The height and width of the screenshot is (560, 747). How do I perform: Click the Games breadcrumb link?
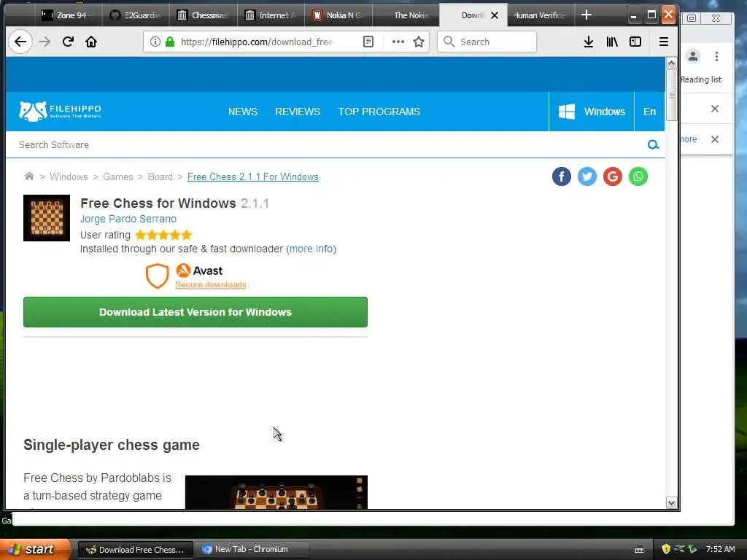(118, 176)
